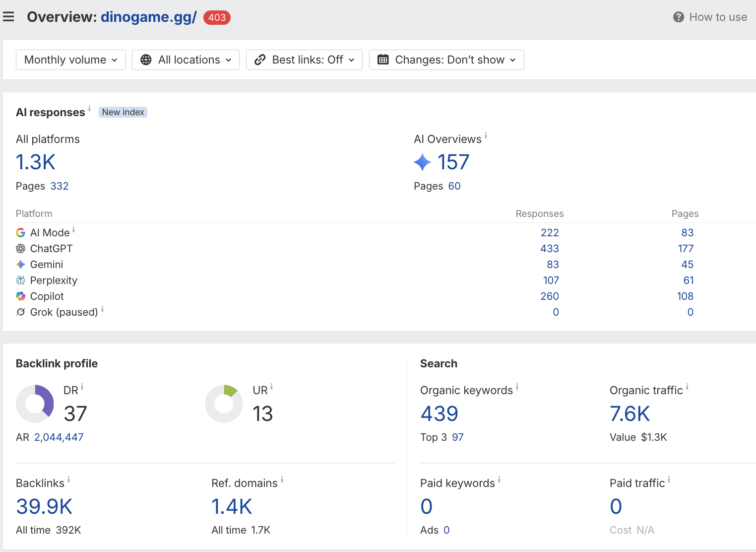Open ChatGPT pages 177
Image resolution: width=756 pixels, height=552 pixels.
(x=686, y=249)
